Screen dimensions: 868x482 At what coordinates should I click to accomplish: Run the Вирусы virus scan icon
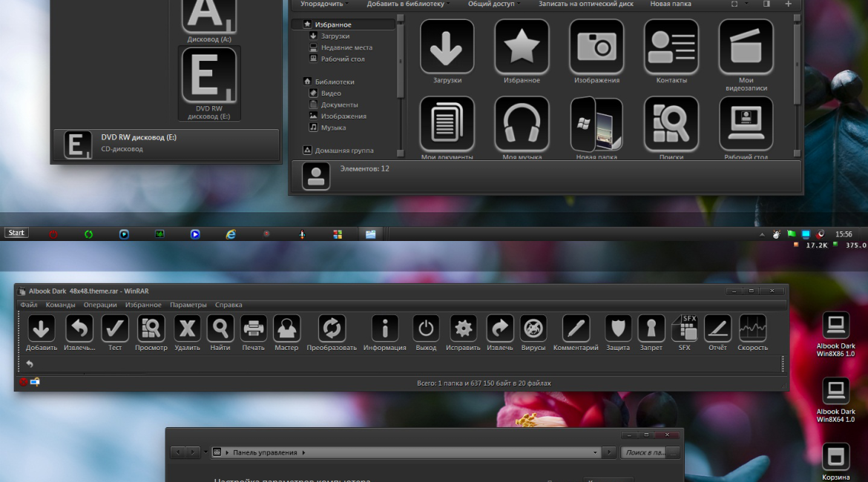pyautogui.click(x=533, y=329)
